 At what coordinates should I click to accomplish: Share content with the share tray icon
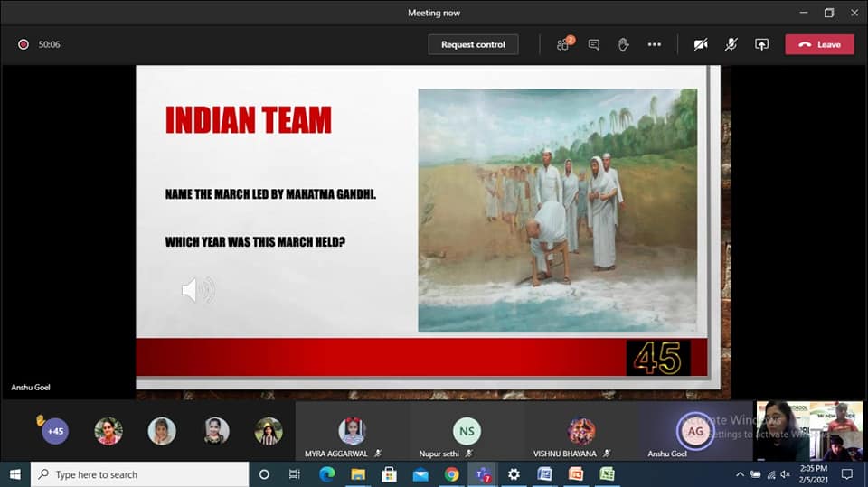(x=761, y=44)
